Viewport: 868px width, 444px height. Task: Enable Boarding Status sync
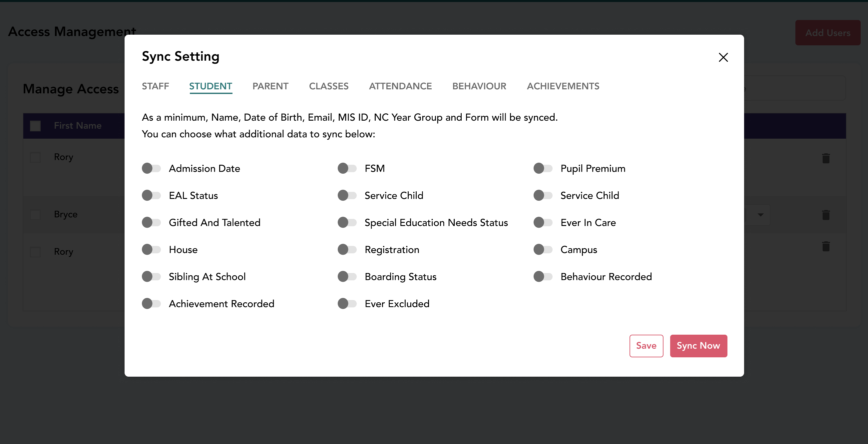(x=347, y=276)
